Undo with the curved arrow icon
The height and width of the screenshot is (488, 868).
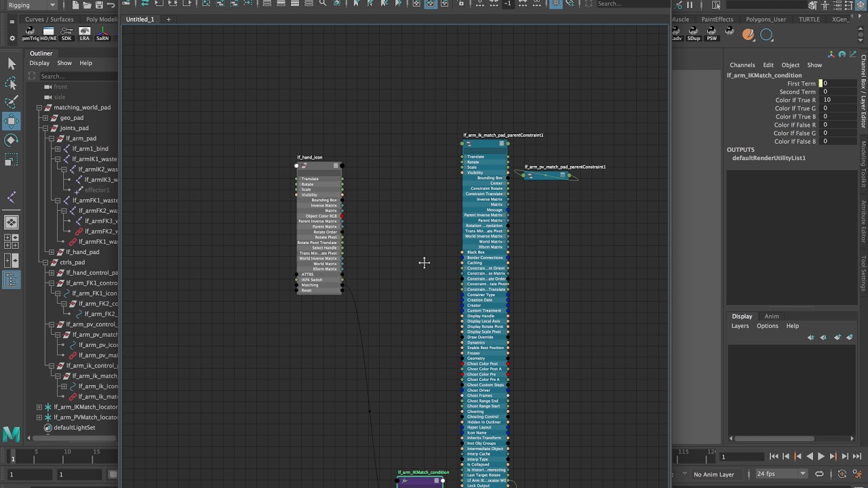111,5
